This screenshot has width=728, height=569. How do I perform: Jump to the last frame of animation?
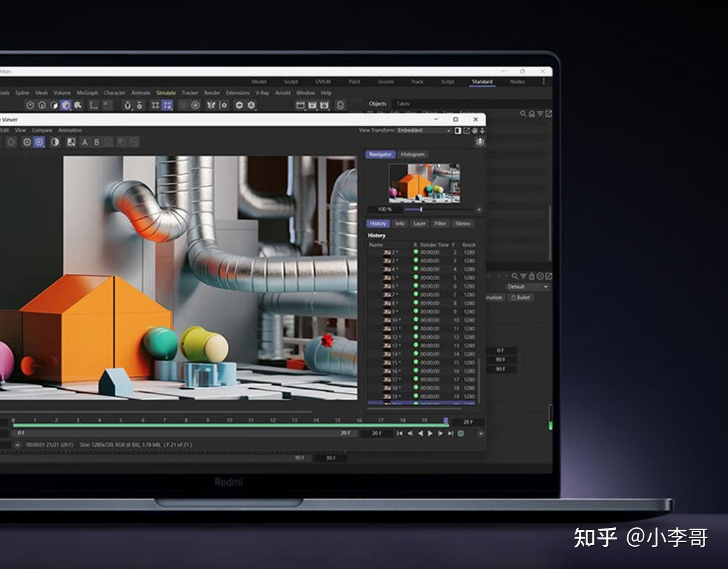[x=451, y=433]
